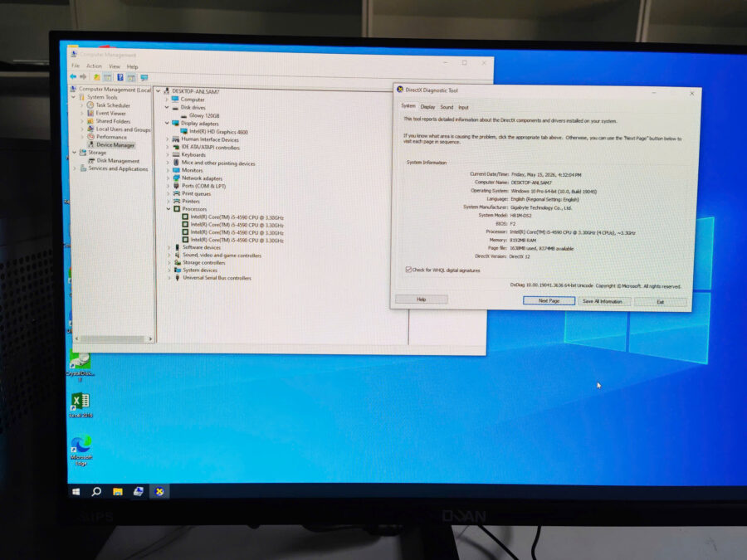The width and height of the screenshot is (747, 560).
Task: Select the Intel HD Graphics 4600 adapter icon
Action: coord(184,131)
